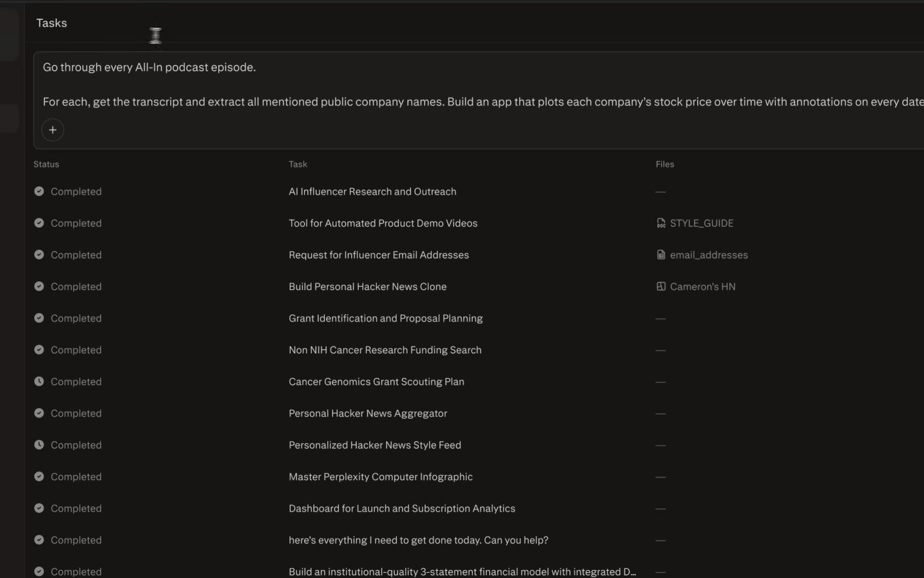Image resolution: width=924 pixels, height=578 pixels.
Task: Click the email_addresses file icon
Action: click(661, 255)
